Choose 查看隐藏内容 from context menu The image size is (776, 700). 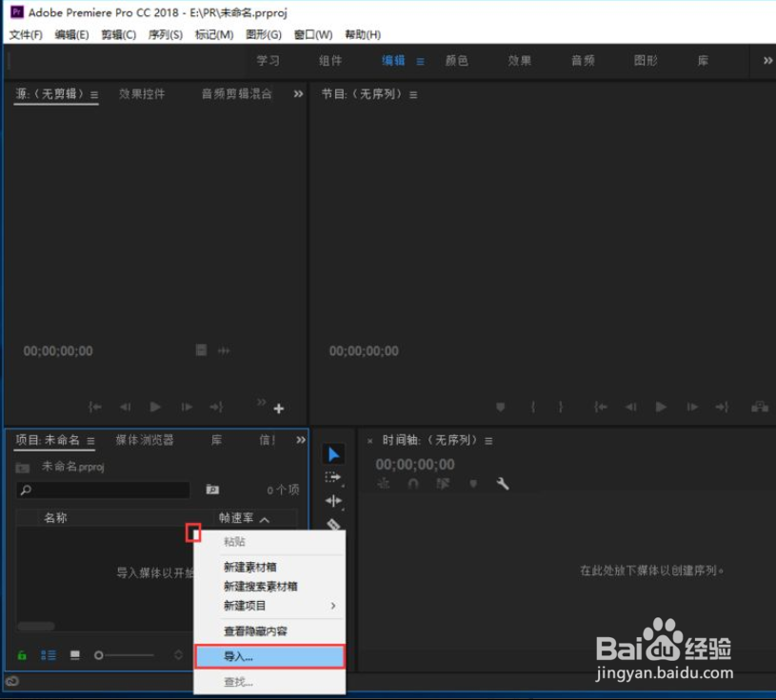pyautogui.click(x=269, y=631)
